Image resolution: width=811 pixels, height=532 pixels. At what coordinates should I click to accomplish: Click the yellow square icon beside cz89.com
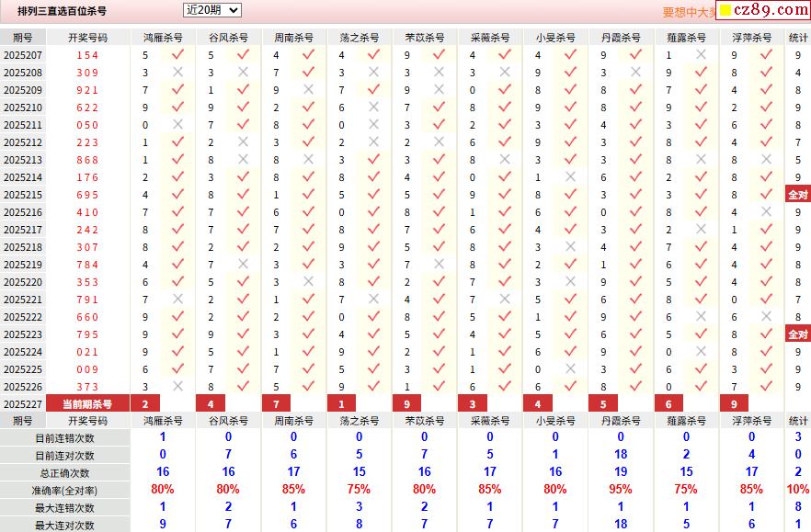[725, 10]
